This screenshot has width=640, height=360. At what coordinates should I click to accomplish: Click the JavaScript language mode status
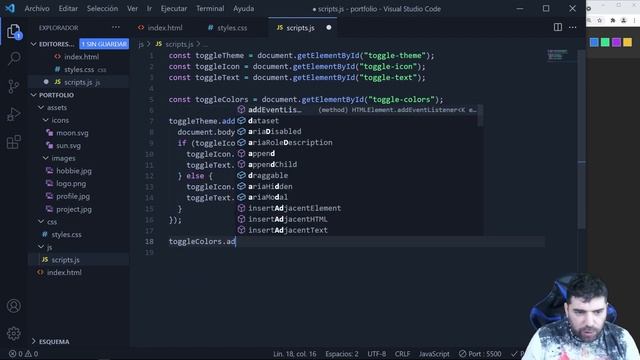434,354
